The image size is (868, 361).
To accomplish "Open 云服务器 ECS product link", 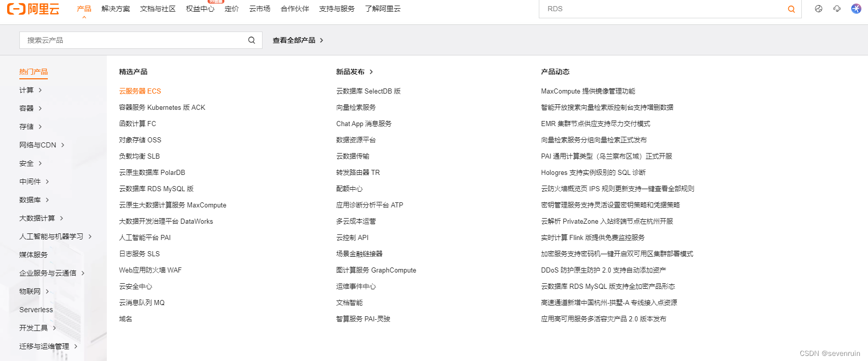I will point(140,91).
